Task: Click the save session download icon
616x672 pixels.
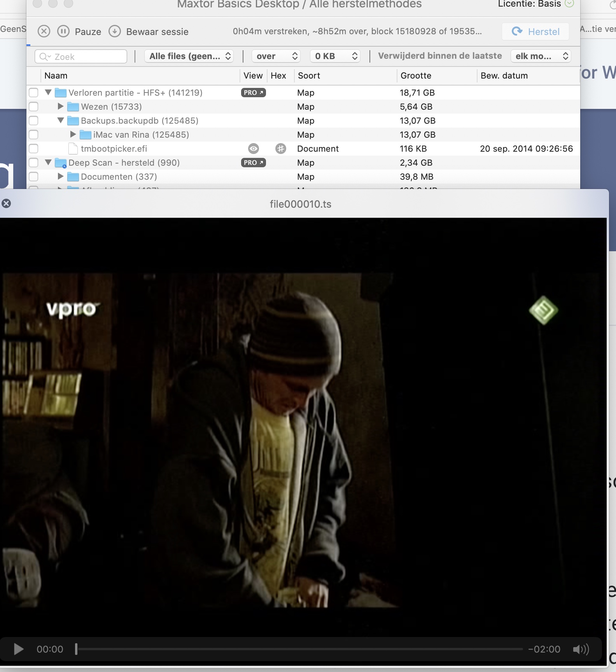Action: (115, 31)
